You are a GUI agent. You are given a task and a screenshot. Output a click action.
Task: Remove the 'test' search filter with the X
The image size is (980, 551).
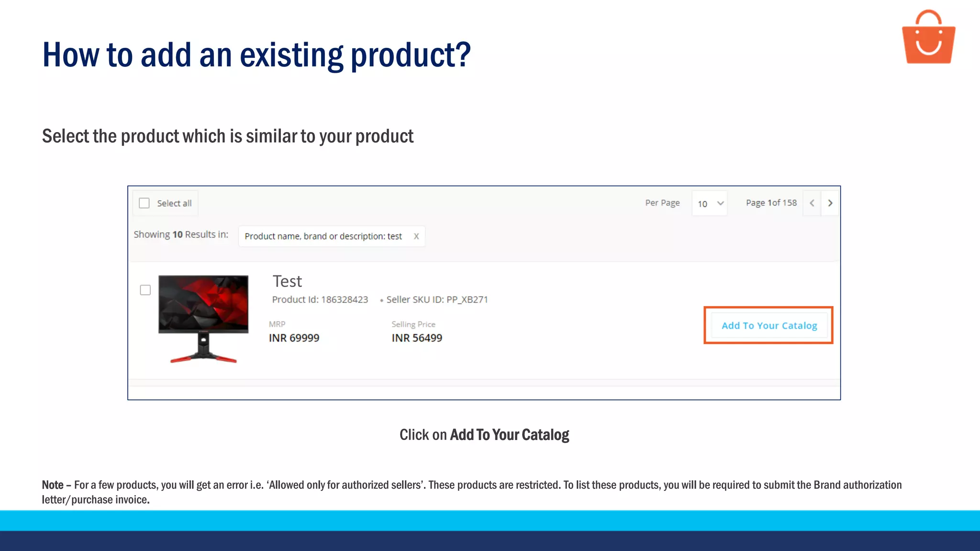[416, 236]
